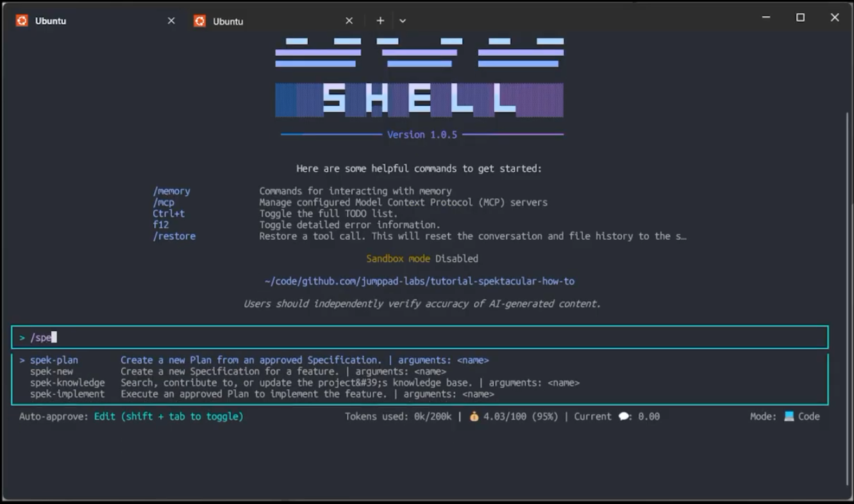
Task: Click the /restore command text
Action: click(x=174, y=236)
